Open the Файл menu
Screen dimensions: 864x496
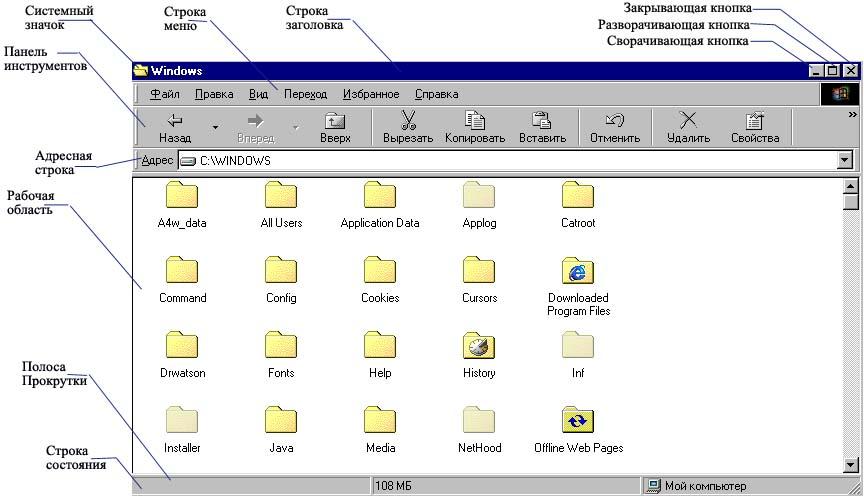(165, 94)
